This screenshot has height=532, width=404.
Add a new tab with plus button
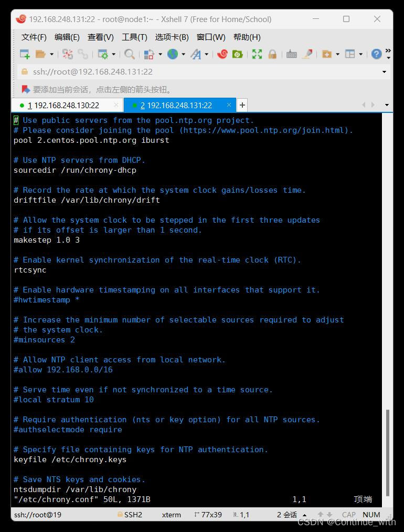[242, 105]
